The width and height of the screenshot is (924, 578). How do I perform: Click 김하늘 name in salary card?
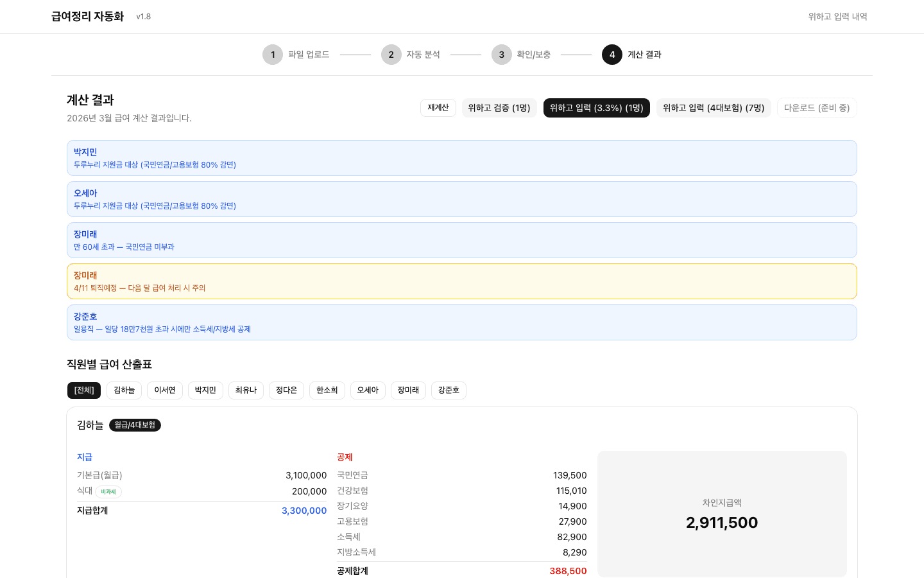coord(90,425)
